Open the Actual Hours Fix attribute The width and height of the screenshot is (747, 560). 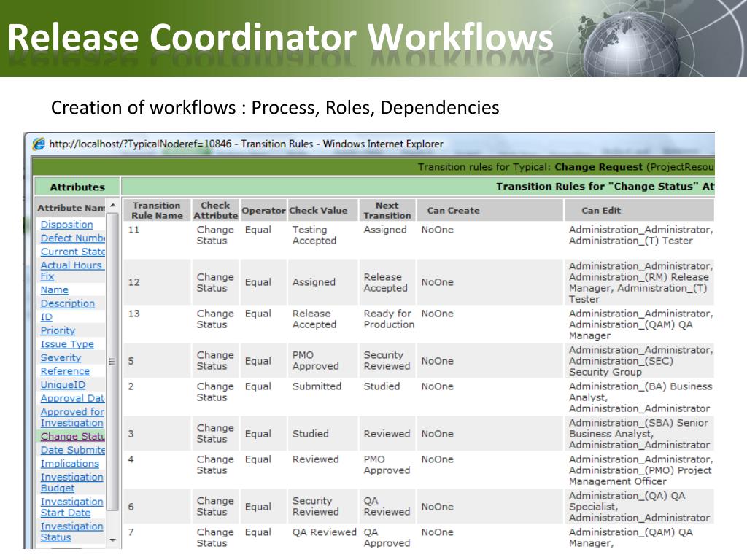(72, 271)
